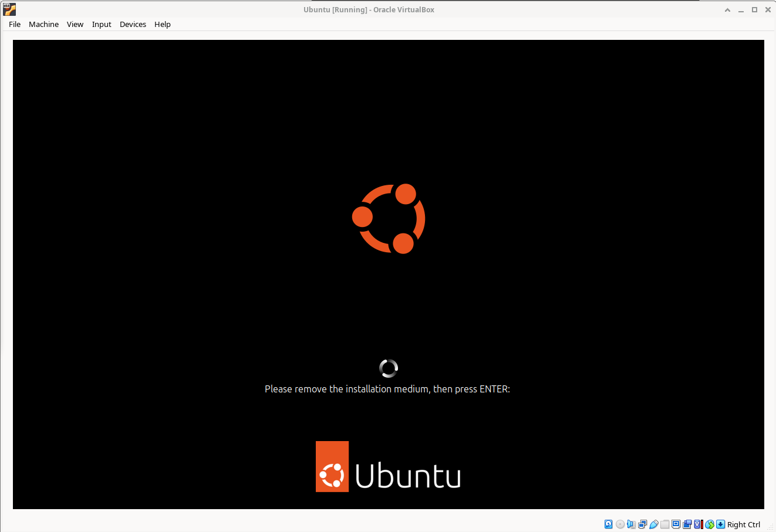776x532 pixels.
Task: Click the keyboard capture arrow indicator
Action: [x=720, y=524]
